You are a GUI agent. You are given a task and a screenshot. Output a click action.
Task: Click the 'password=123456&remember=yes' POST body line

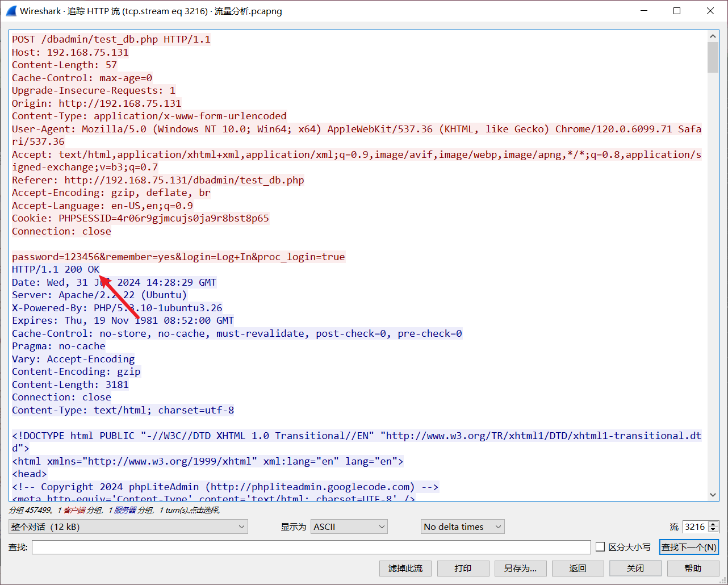[178, 257]
